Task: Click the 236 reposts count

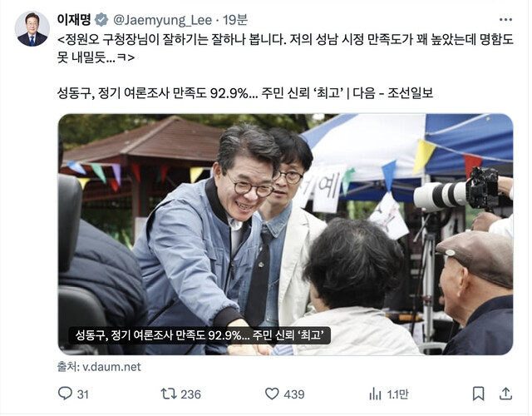Action: click(x=190, y=394)
